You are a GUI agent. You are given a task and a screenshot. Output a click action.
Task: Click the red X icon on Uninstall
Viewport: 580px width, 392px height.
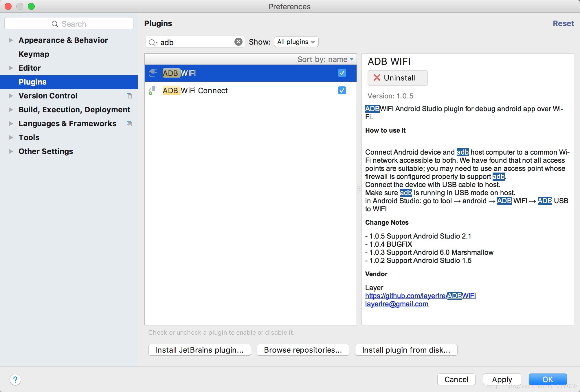(x=377, y=78)
